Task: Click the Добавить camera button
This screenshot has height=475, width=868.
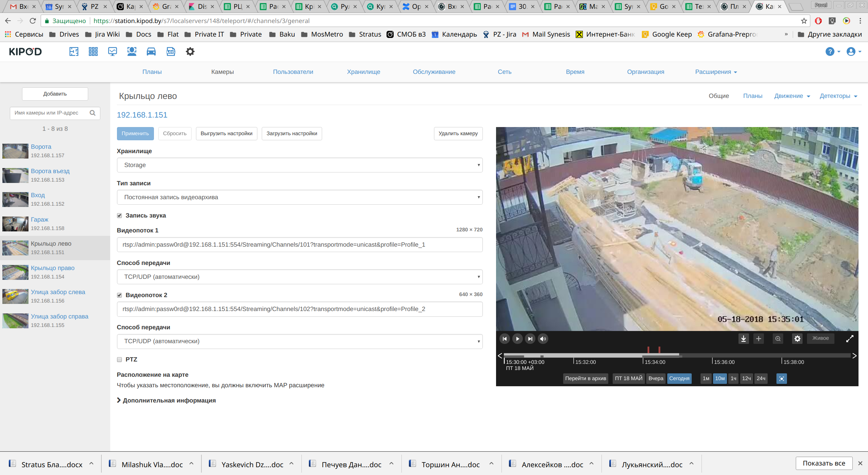Action: pos(55,94)
